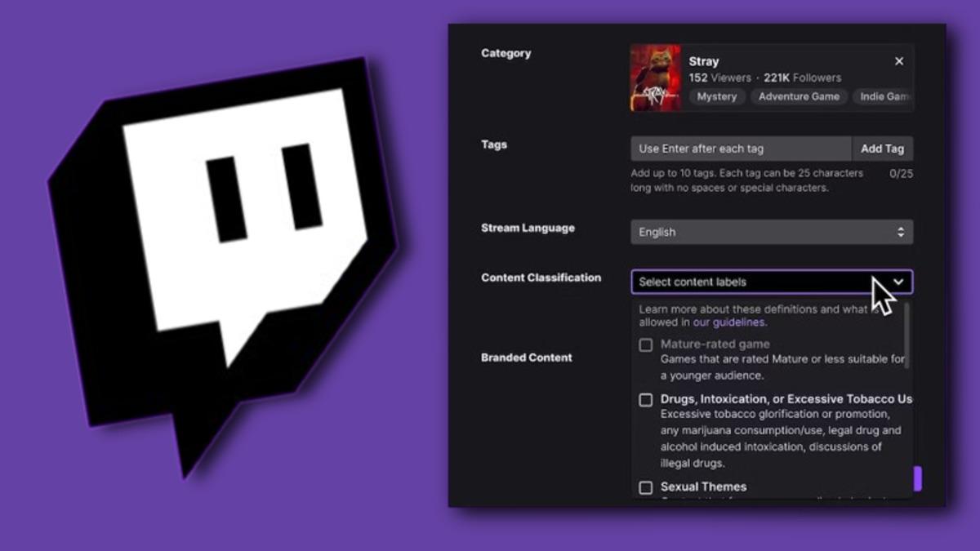Click the Stray category title

pyautogui.click(x=703, y=61)
